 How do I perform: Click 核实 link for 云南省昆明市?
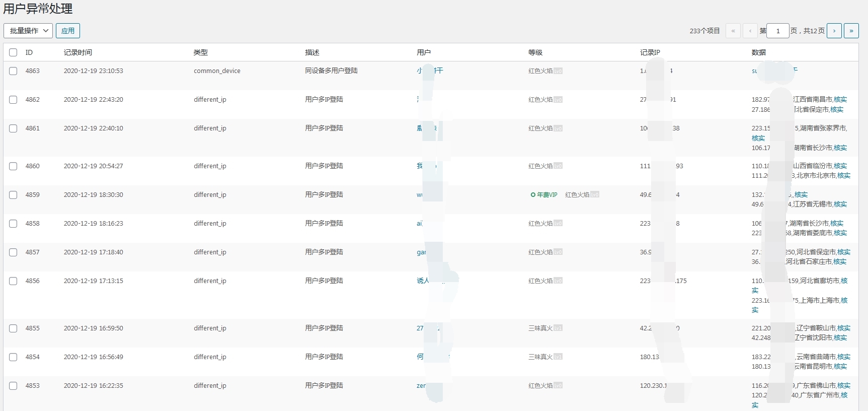(840, 367)
